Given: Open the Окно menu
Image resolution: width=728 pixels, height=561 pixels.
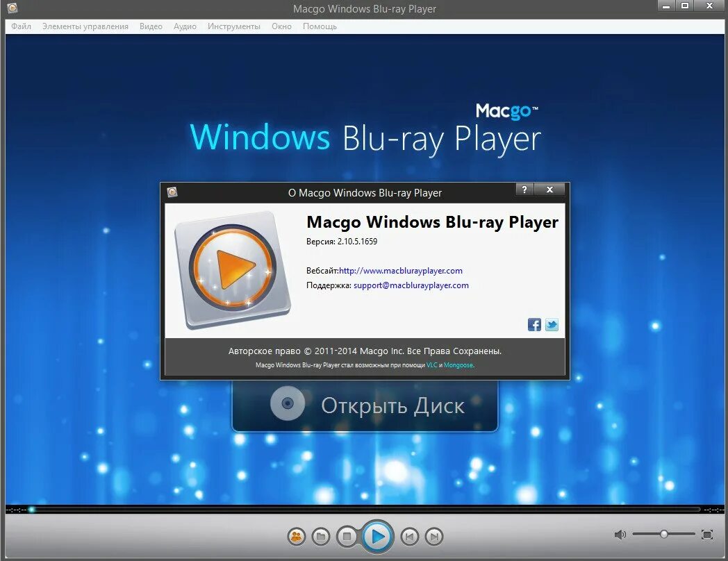Looking at the screenshot, I should [x=281, y=26].
